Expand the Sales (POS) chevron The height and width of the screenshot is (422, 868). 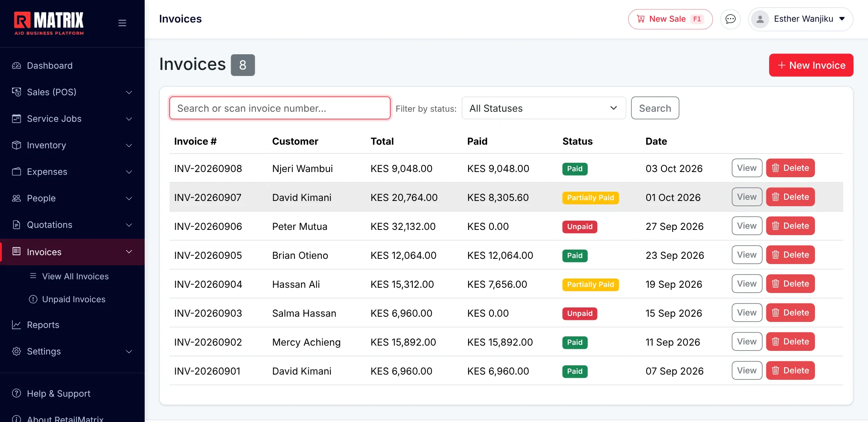click(x=129, y=92)
